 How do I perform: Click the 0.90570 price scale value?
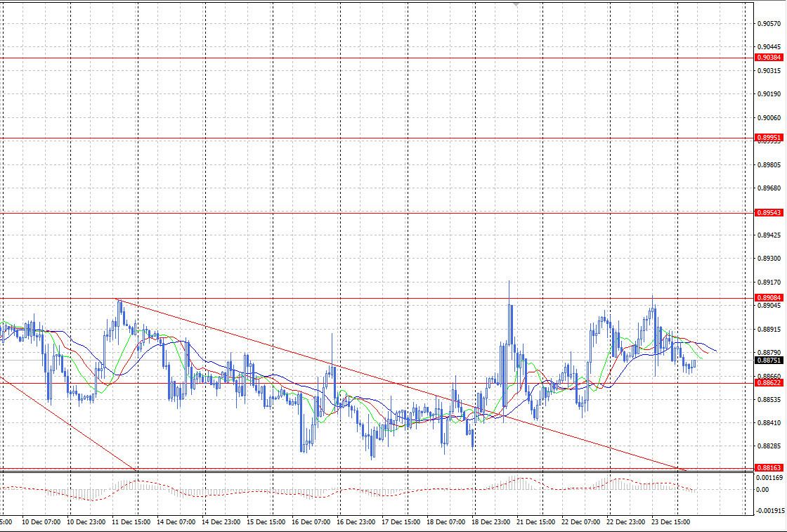coord(769,24)
